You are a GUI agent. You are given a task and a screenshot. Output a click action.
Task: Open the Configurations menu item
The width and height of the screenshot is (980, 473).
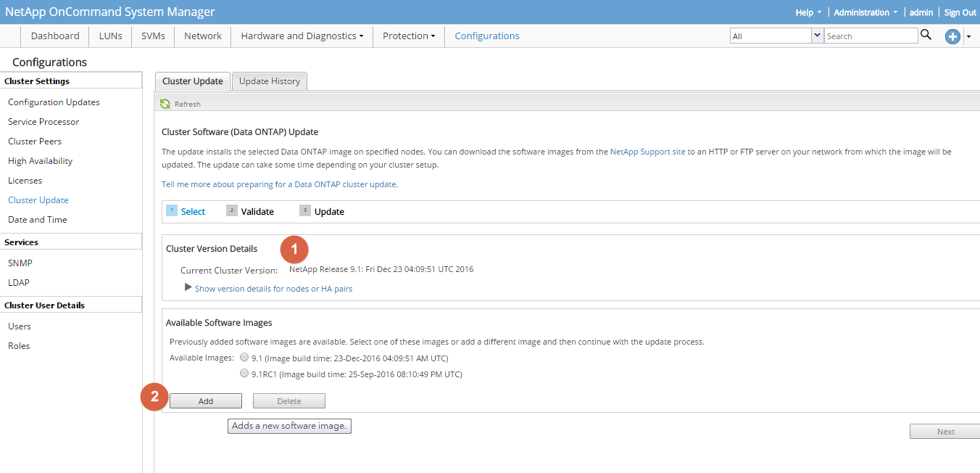pos(487,36)
